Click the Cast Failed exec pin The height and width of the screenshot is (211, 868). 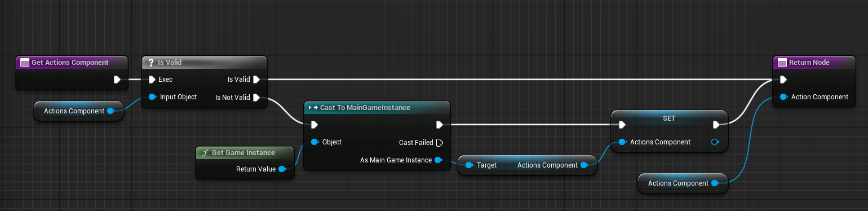click(440, 143)
